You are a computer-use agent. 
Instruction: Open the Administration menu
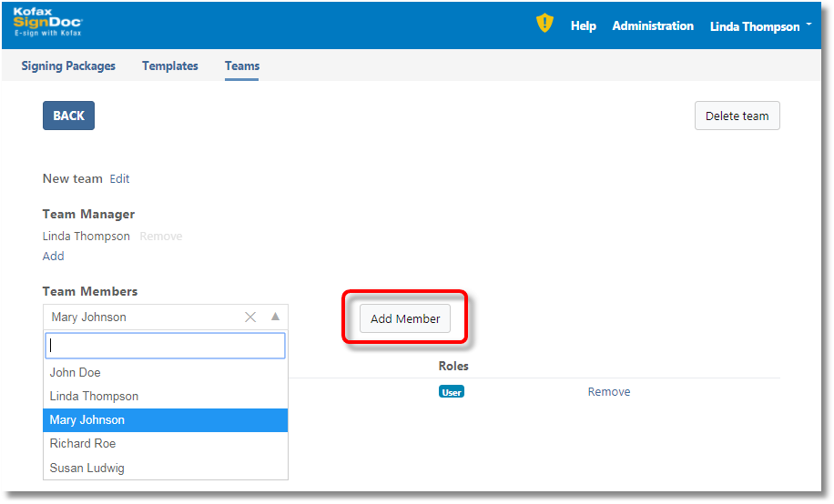[652, 26]
